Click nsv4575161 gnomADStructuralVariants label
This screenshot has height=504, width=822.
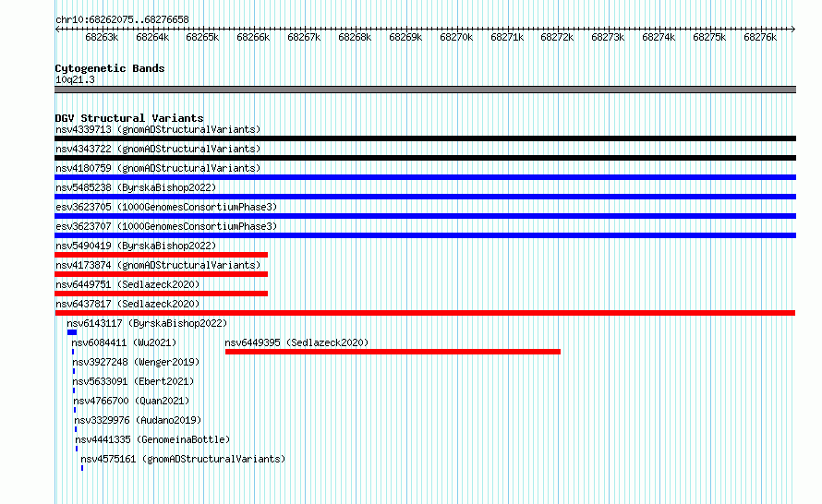(x=183, y=459)
